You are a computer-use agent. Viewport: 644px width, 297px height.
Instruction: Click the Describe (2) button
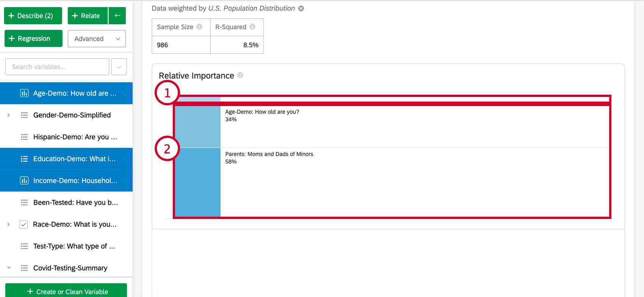33,16
